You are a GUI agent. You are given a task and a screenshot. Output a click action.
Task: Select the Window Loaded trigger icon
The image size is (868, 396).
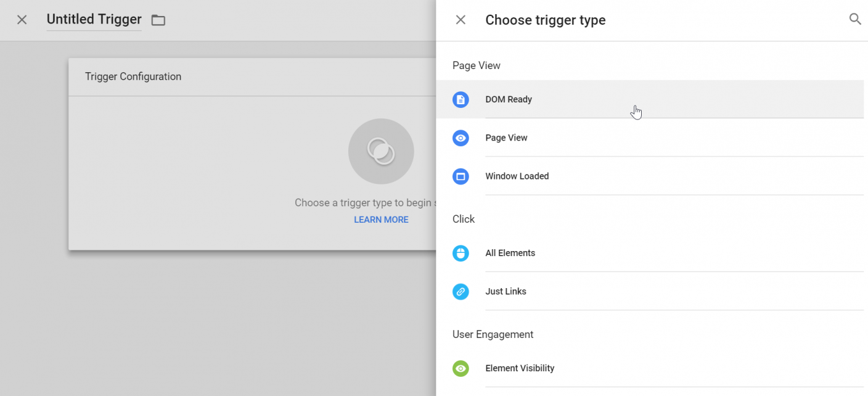461,176
